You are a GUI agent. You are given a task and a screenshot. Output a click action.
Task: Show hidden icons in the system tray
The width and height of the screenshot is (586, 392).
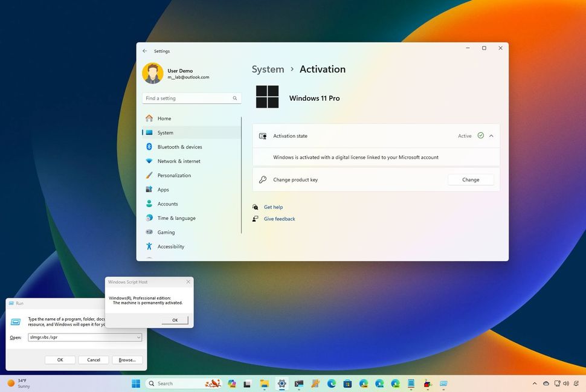point(534,383)
